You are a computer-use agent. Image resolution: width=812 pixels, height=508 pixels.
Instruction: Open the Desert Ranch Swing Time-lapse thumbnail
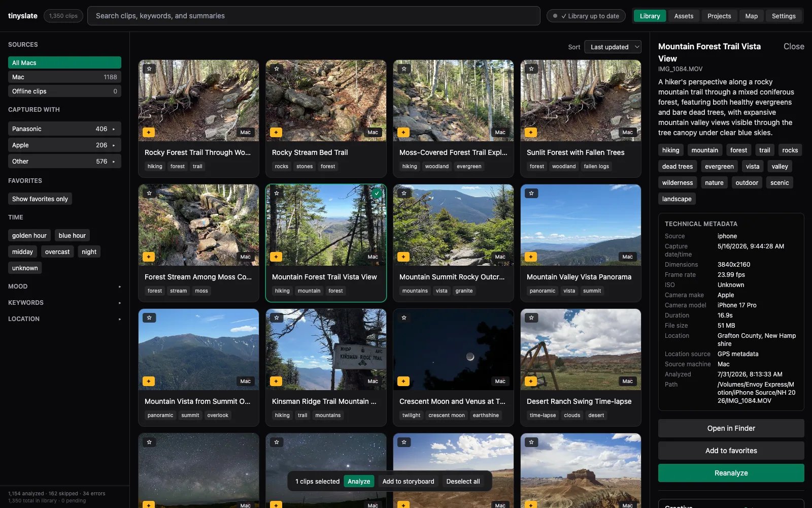[581, 350]
